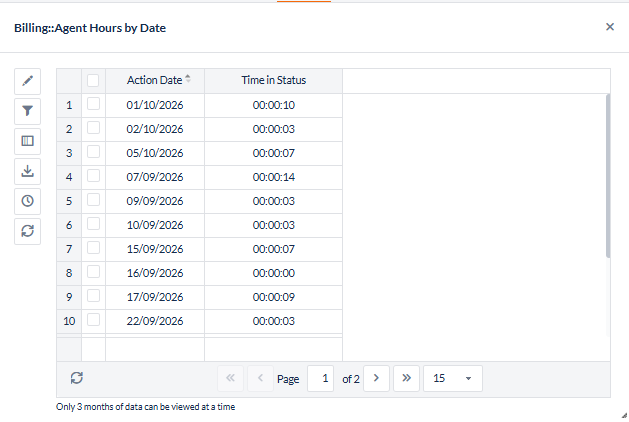The height and width of the screenshot is (422, 629).
Task: Check the box for row 16/09/2026
Action: [93, 272]
